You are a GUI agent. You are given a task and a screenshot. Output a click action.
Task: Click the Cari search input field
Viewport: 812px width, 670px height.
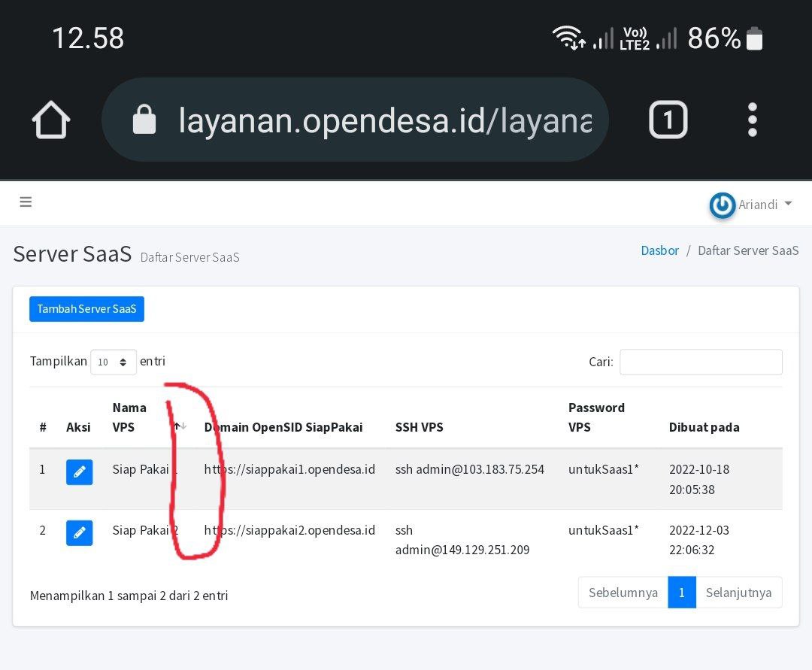click(700, 362)
